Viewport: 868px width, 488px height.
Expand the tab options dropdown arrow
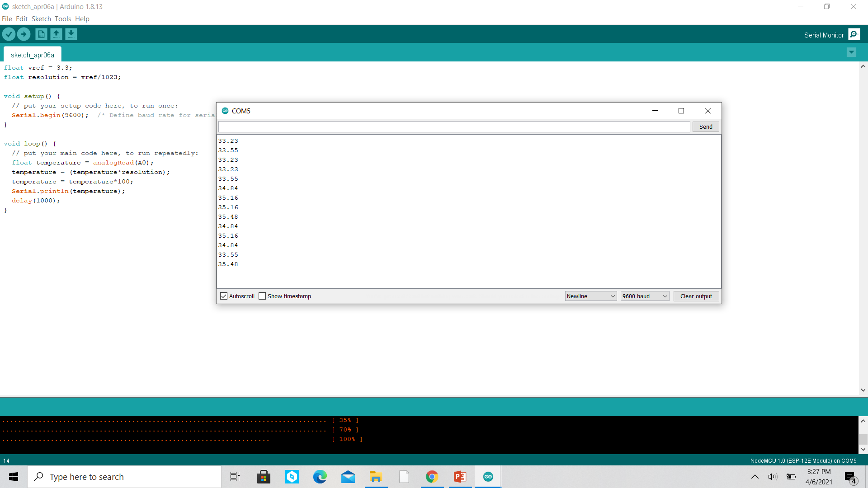[x=851, y=52]
